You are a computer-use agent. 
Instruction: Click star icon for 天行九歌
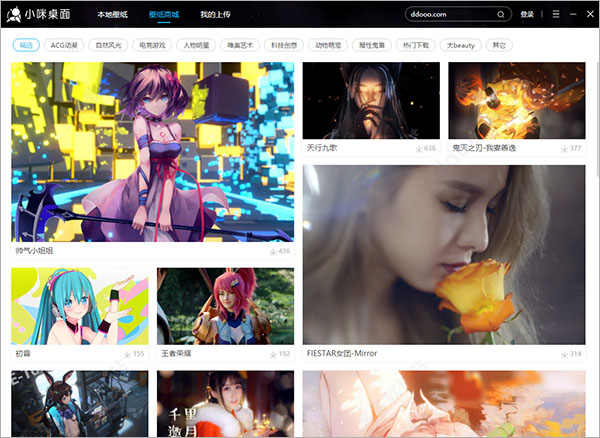(x=419, y=148)
